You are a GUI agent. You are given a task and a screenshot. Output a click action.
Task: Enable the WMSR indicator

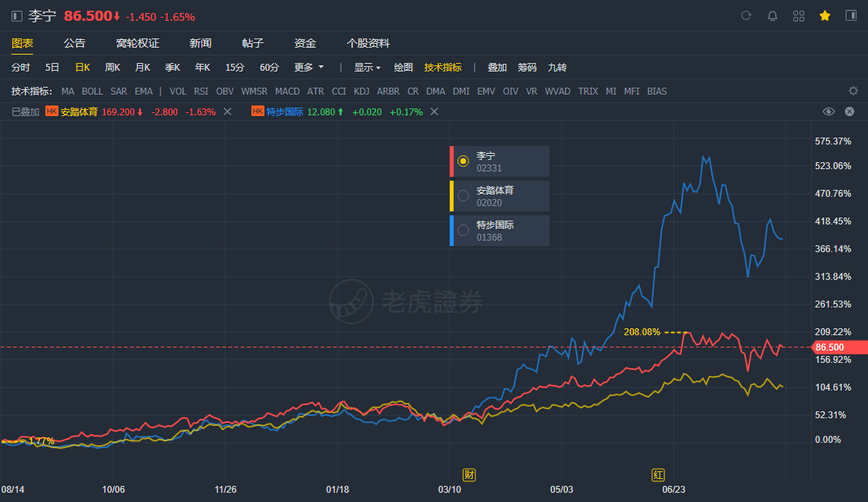tap(254, 91)
